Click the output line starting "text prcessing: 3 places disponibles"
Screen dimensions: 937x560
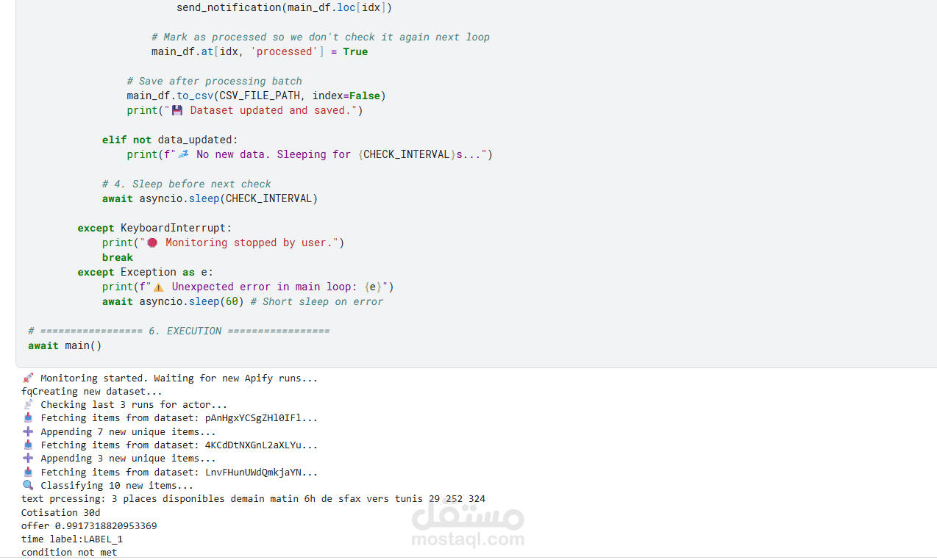click(x=253, y=498)
